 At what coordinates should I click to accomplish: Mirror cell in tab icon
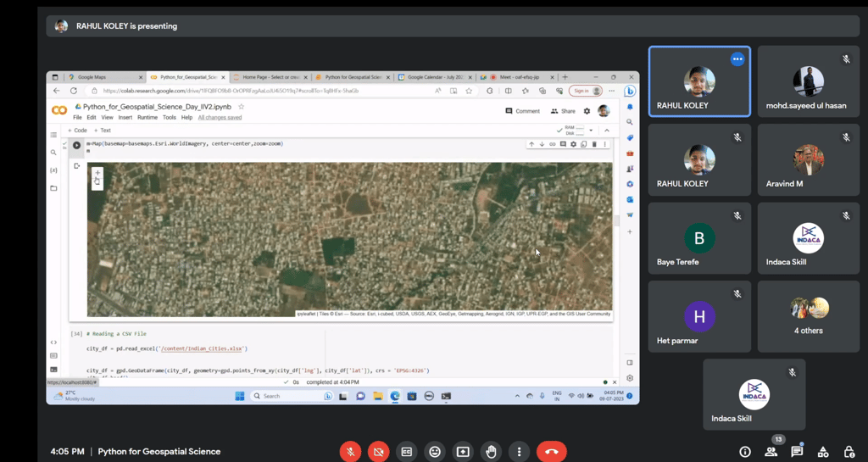pos(583,144)
